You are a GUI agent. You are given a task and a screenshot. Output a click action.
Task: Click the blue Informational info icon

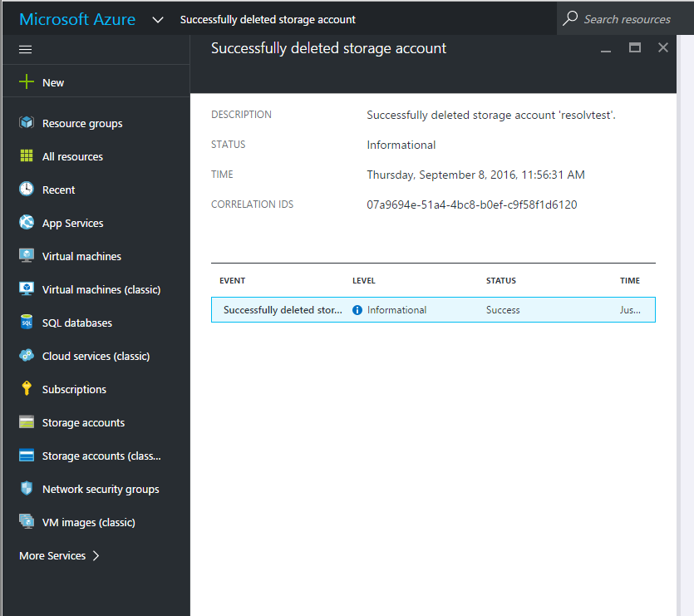click(357, 310)
